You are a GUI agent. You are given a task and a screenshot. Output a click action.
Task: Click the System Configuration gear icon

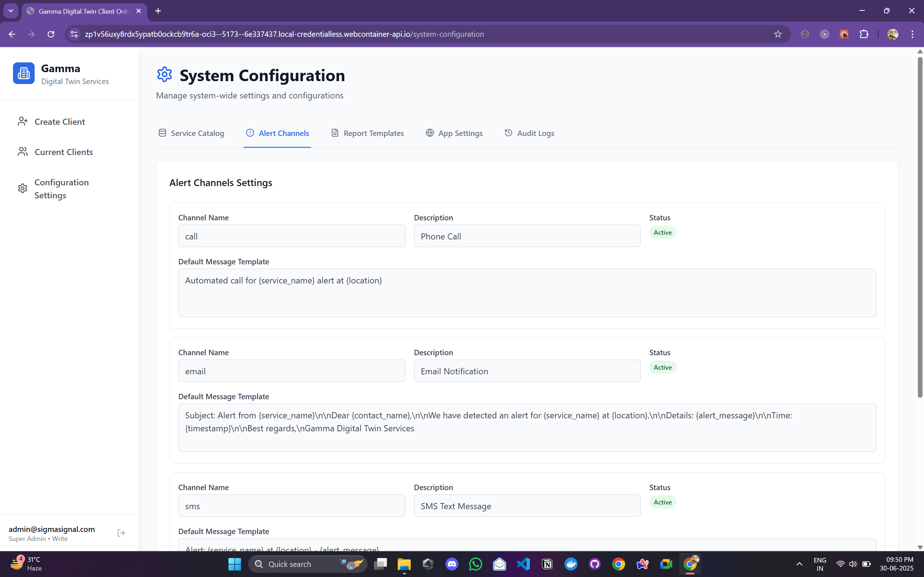[165, 74]
